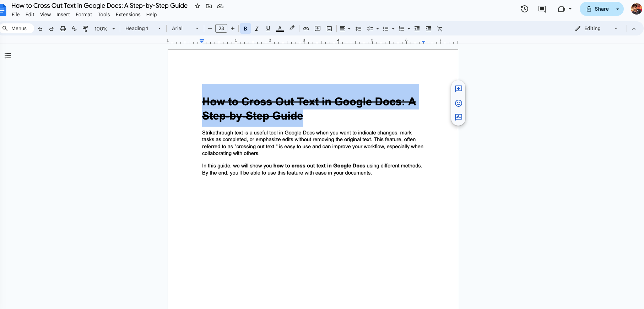
Task: Toggle bold formatting
Action: (245, 29)
